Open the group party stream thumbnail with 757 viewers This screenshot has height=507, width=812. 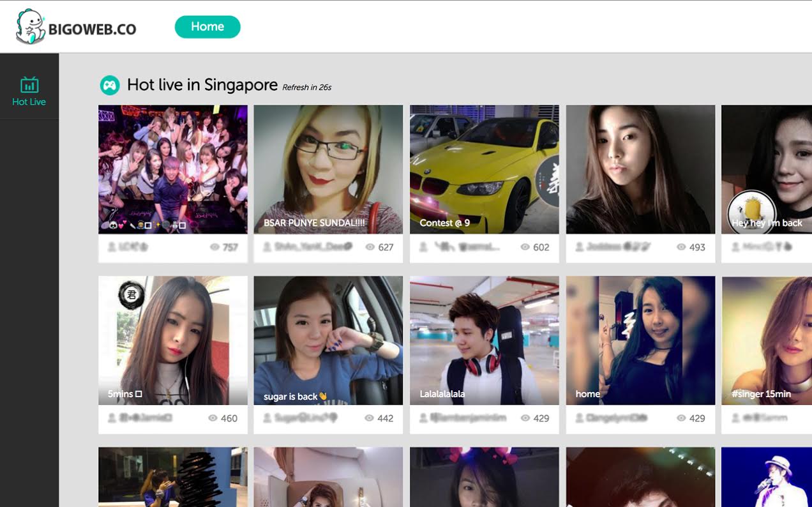(x=173, y=169)
